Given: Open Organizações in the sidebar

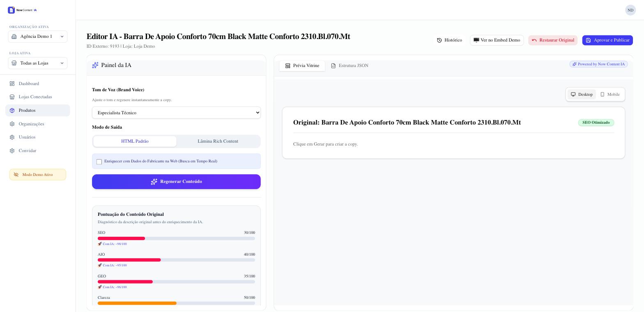Looking at the screenshot, I should 38,124.
